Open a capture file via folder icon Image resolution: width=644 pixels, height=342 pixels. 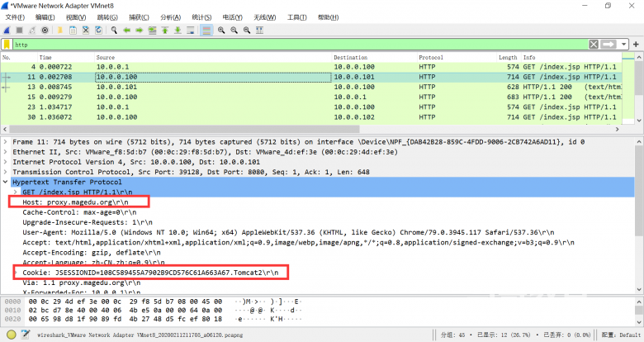60,30
